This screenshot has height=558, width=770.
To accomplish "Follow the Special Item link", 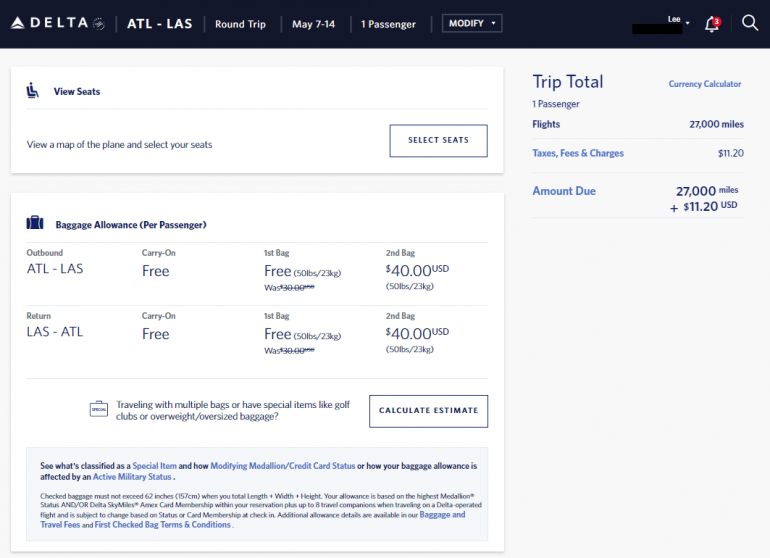I will 155,466.
